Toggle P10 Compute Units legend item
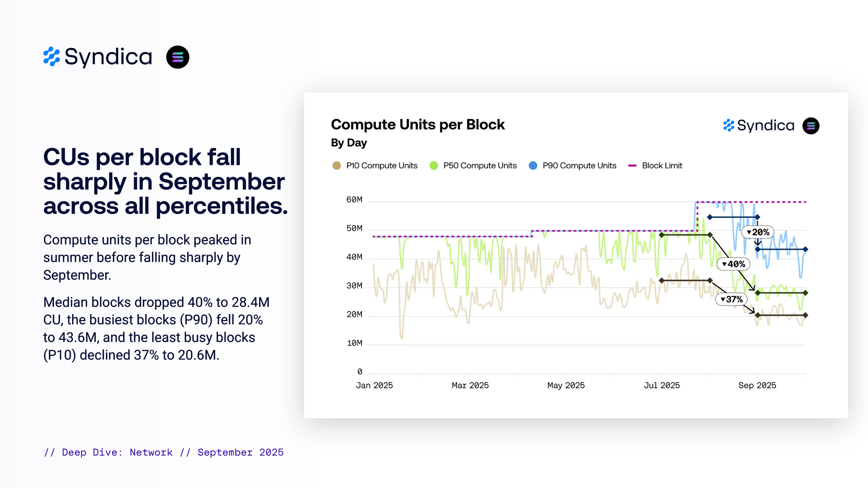The height and width of the screenshot is (488, 868). (x=381, y=165)
